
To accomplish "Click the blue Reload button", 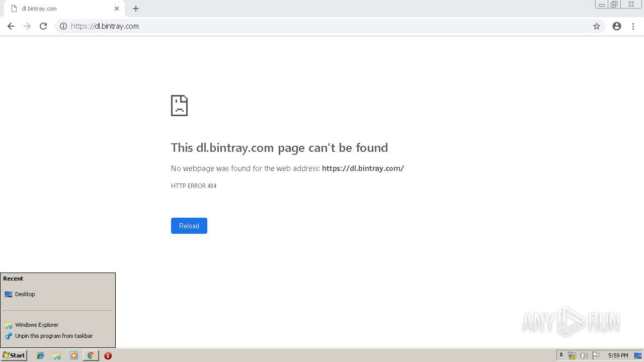I will [x=189, y=226].
